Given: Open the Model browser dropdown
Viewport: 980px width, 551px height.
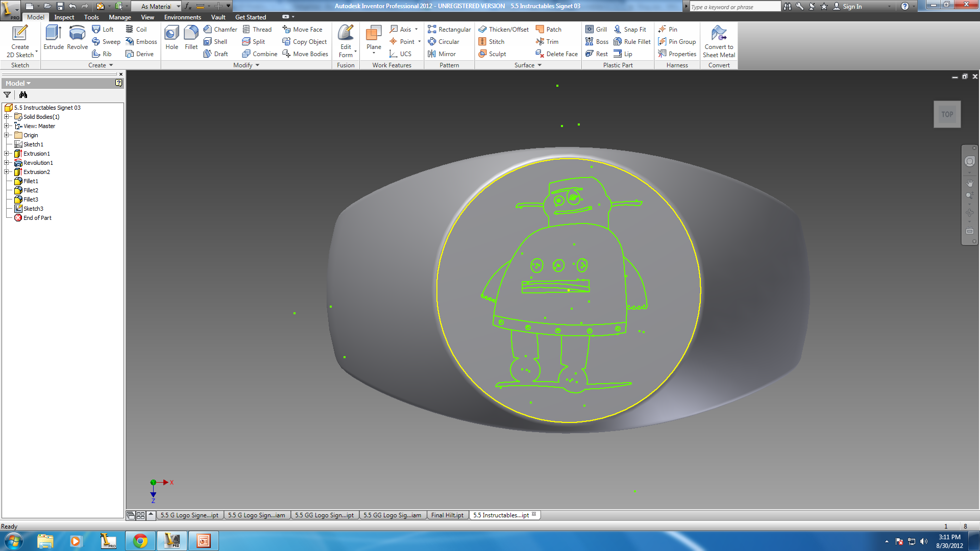Looking at the screenshot, I should click(18, 83).
